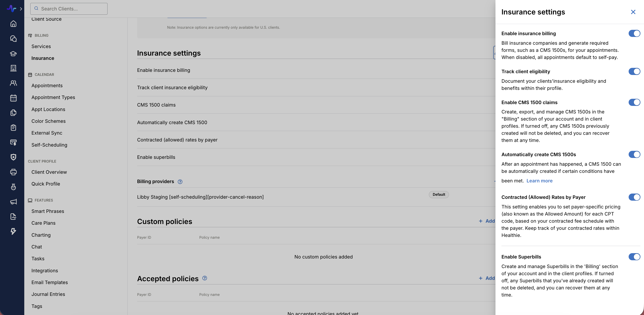The height and width of the screenshot is (315, 644).
Task: Click Accepted policies help icon
Action: pos(204,278)
